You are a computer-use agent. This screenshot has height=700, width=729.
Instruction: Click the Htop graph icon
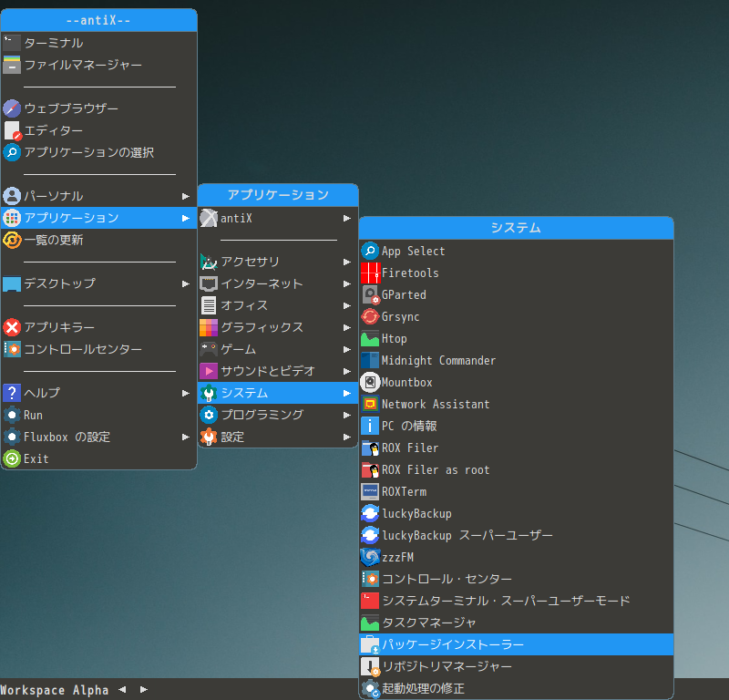click(x=370, y=338)
